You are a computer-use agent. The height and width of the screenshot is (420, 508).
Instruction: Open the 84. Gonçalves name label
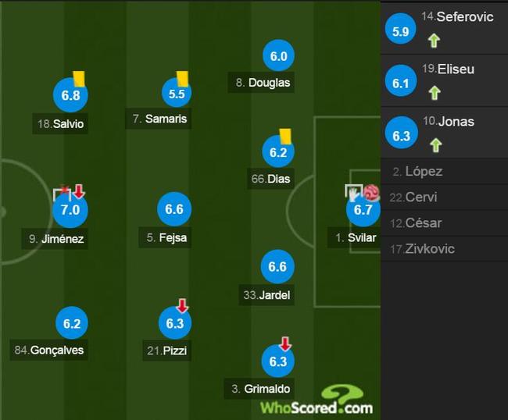point(48,350)
